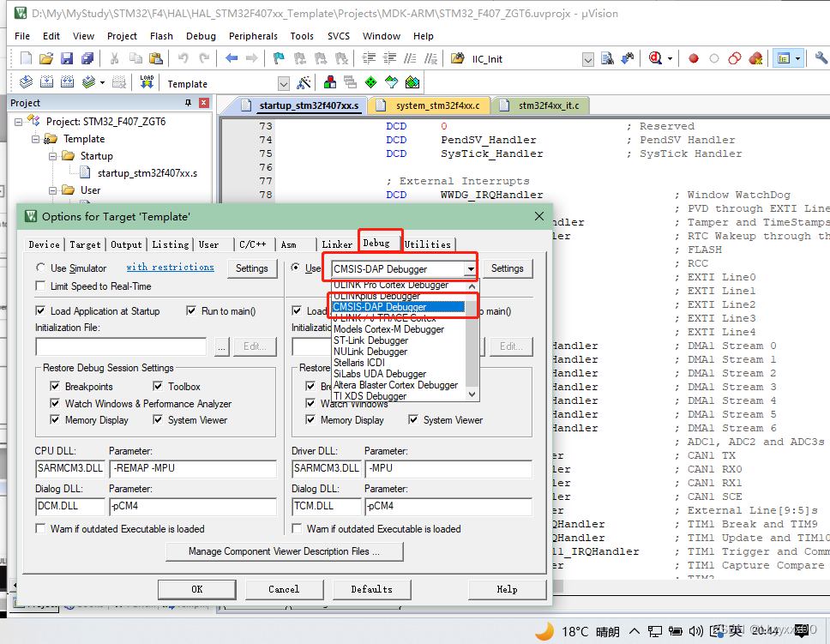Open debugger Settings next to CMSIS-DAP
This screenshot has width=830, height=644.
(507, 268)
